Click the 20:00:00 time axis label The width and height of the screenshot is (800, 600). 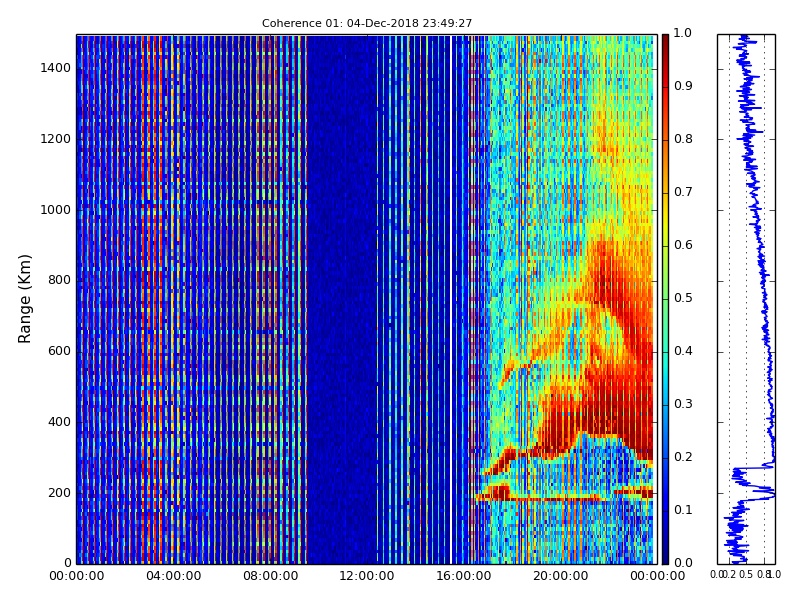pos(561,576)
